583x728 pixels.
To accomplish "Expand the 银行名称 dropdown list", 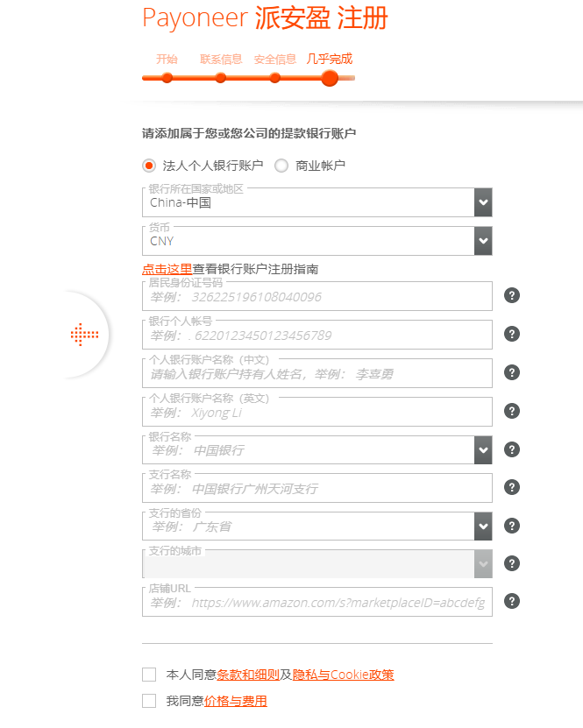I will coord(483,450).
